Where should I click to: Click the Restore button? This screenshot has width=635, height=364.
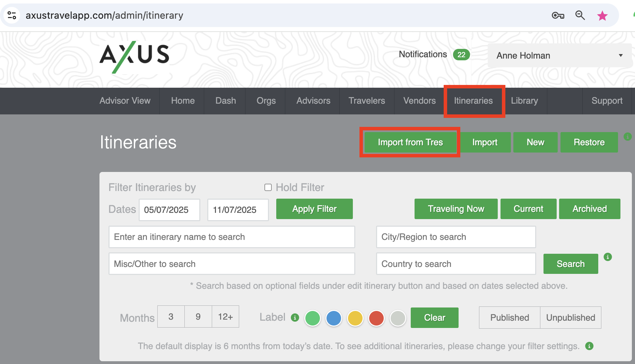pyautogui.click(x=589, y=142)
